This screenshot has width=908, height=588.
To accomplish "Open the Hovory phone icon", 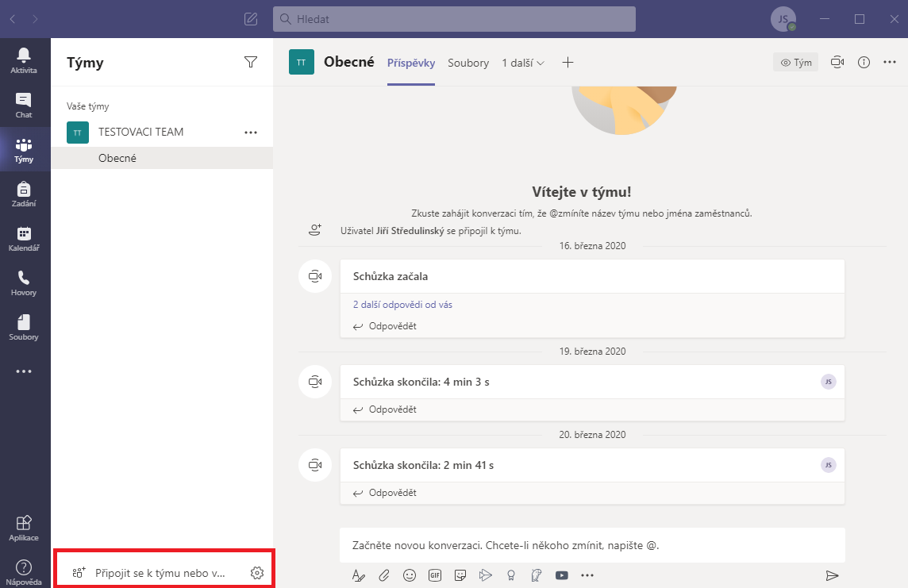I will (24, 282).
